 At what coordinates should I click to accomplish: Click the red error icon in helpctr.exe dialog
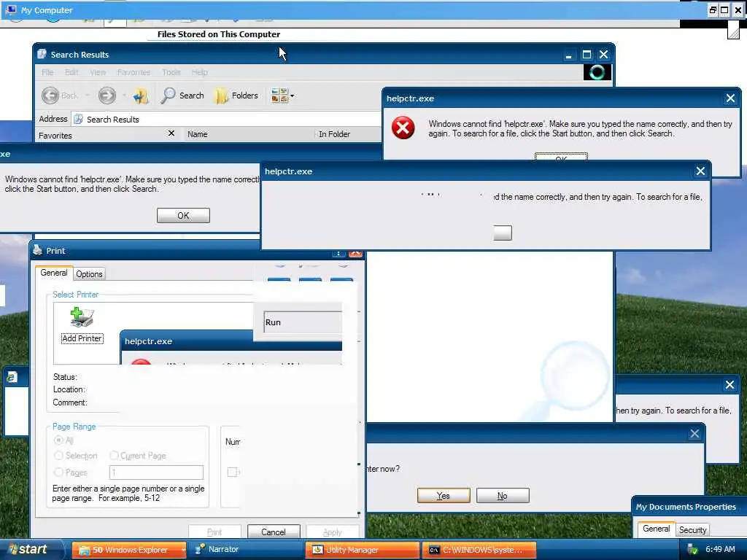coord(403,128)
